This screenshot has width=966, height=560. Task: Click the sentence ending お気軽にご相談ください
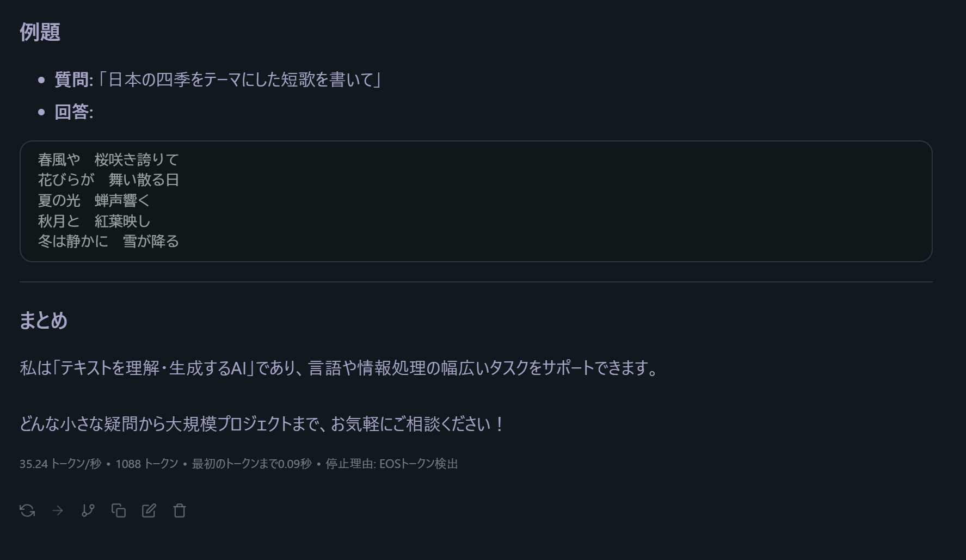pos(262,424)
